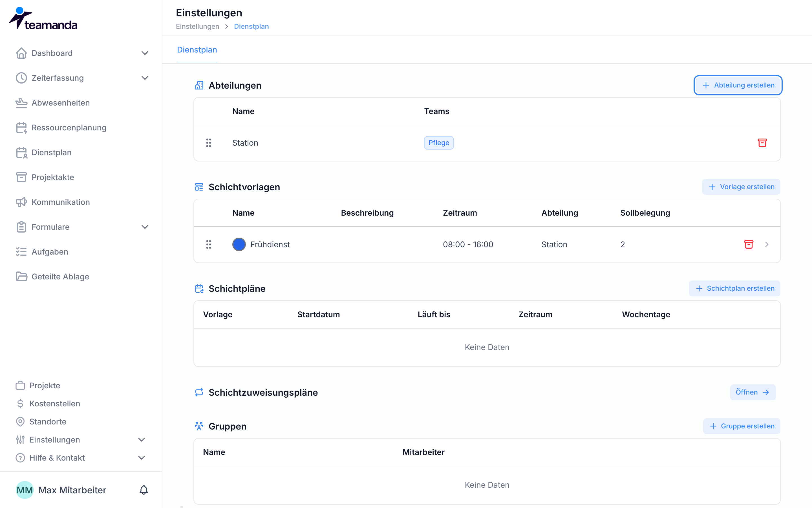Click the Pflege team tag
Screen dimensions: 812x508
pyautogui.click(x=438, y=143)
